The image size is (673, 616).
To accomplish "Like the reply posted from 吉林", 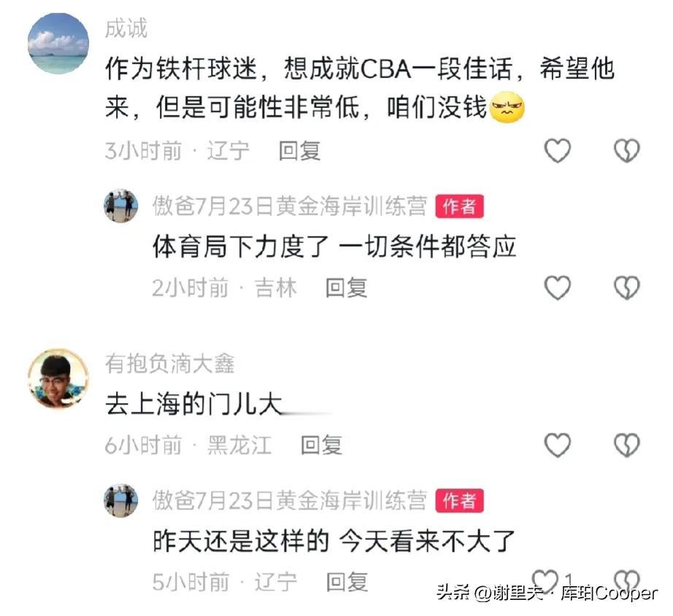I will 557,287.
